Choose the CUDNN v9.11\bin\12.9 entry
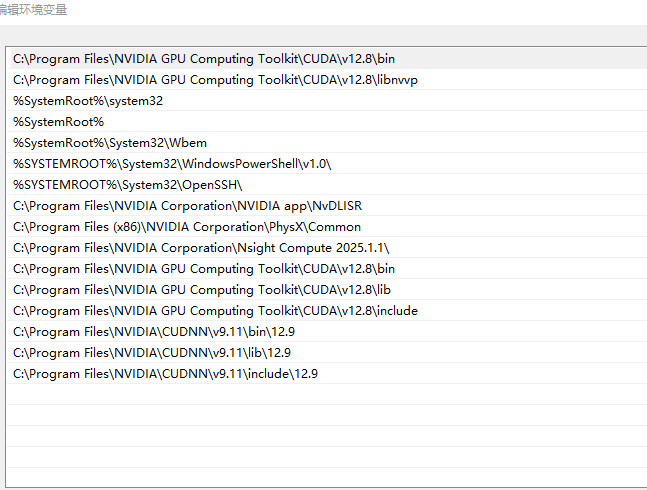This screenshot has width=647, height=490. click(152, 332)
